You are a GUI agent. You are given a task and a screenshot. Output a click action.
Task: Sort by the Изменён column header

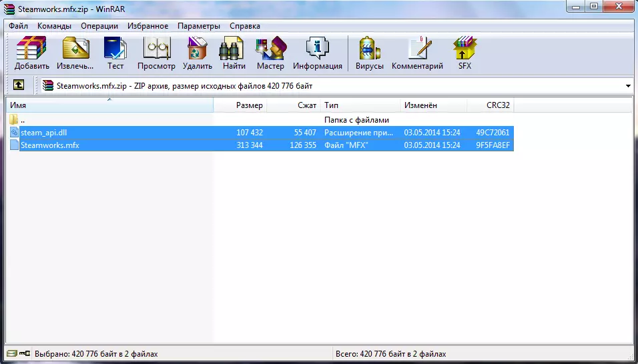pyautogui.click(x=433, y=105)
